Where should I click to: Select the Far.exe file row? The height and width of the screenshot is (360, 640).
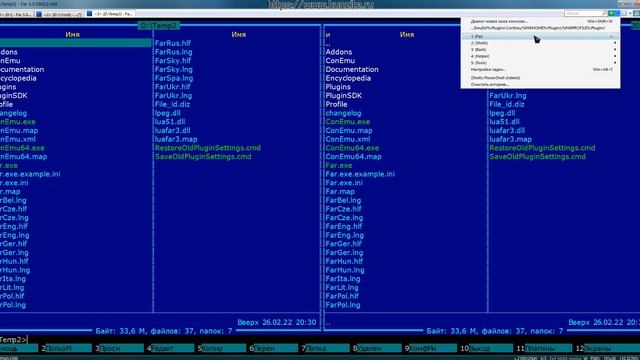coord(338,165)
